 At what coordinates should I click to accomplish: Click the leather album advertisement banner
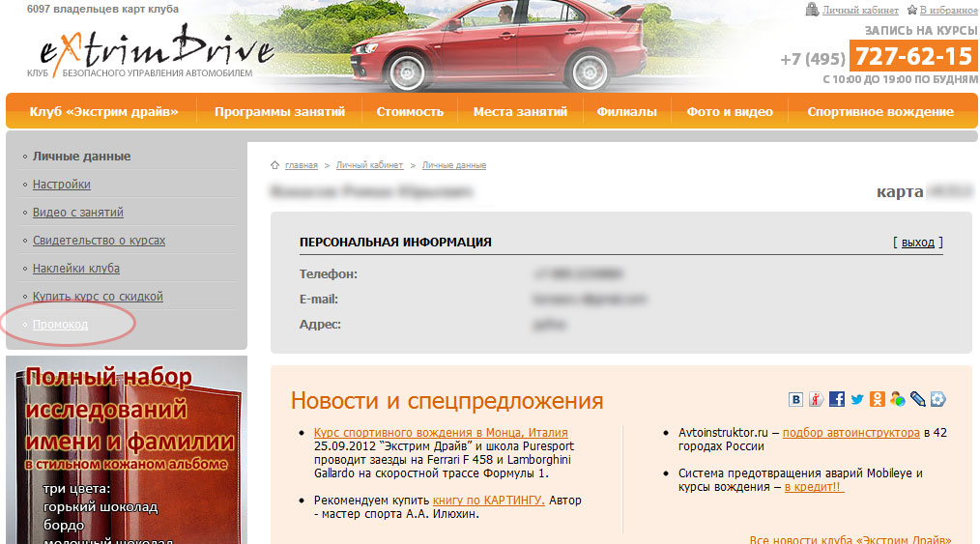point(127,449)
